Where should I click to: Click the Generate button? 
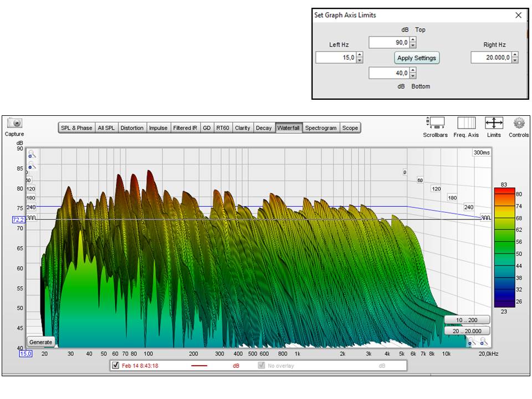click(x=41, y=342)
